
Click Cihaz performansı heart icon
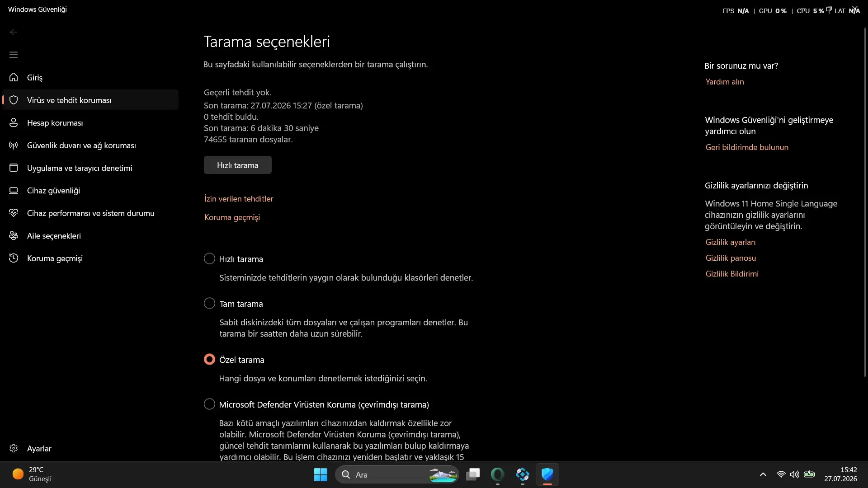pyautogui.click(x=14, y=213)
